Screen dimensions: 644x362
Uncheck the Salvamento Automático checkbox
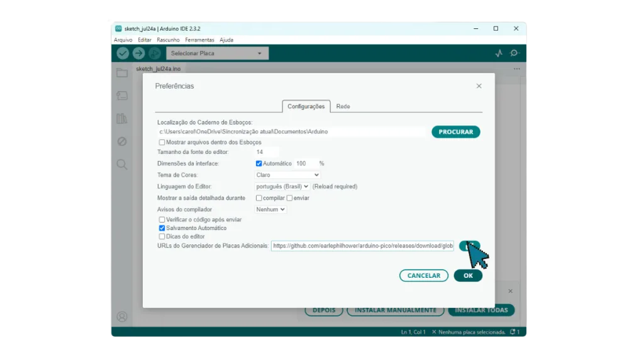pyautogui.click(x=162, y=228)
